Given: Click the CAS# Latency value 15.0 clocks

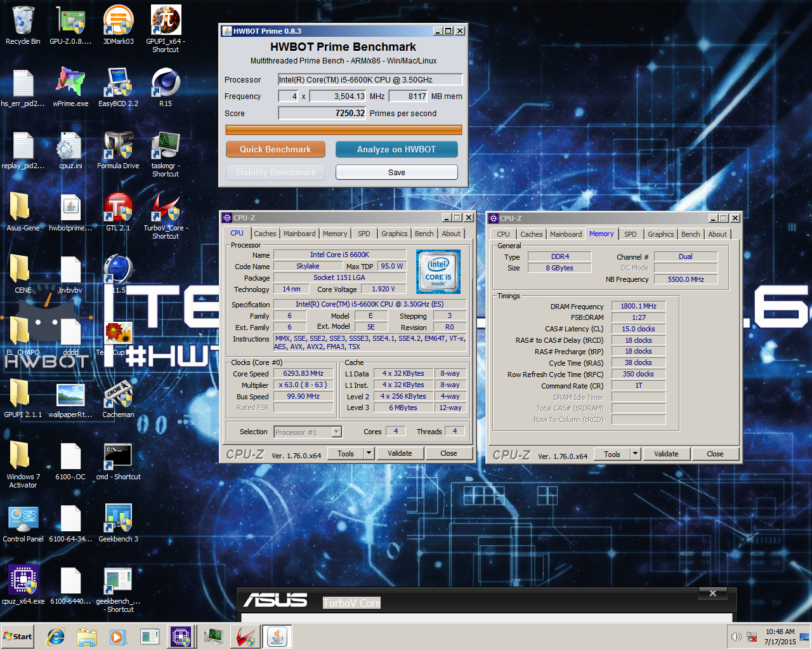Looking at the screenshot, I should (639, 329).
